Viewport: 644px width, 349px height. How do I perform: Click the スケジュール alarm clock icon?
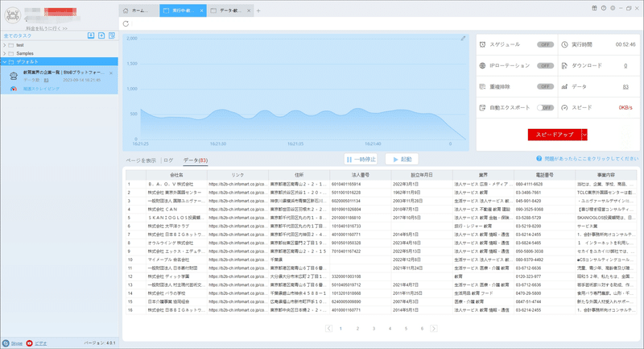coord(482,44)
